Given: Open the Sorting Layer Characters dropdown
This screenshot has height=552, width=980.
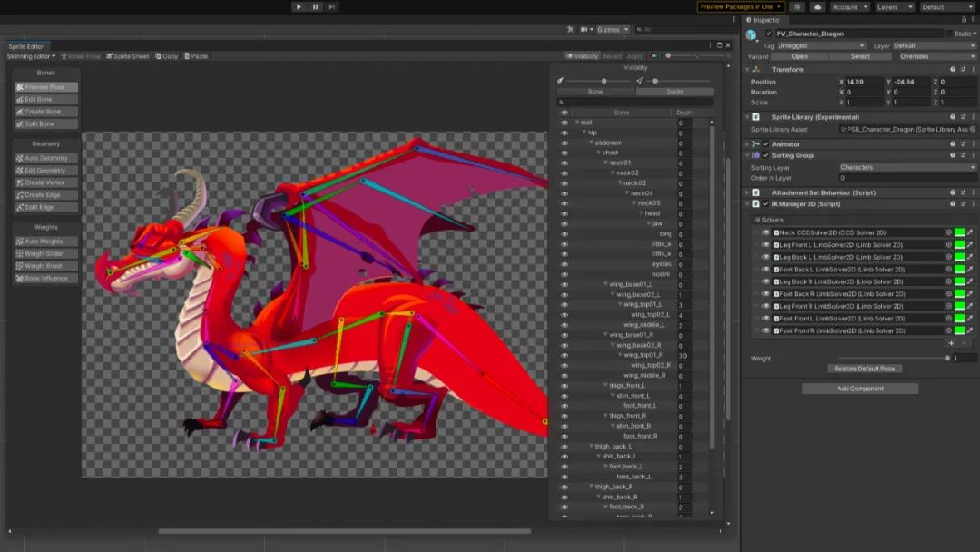Looking at the screenshot, I should [x=907, y=167].
